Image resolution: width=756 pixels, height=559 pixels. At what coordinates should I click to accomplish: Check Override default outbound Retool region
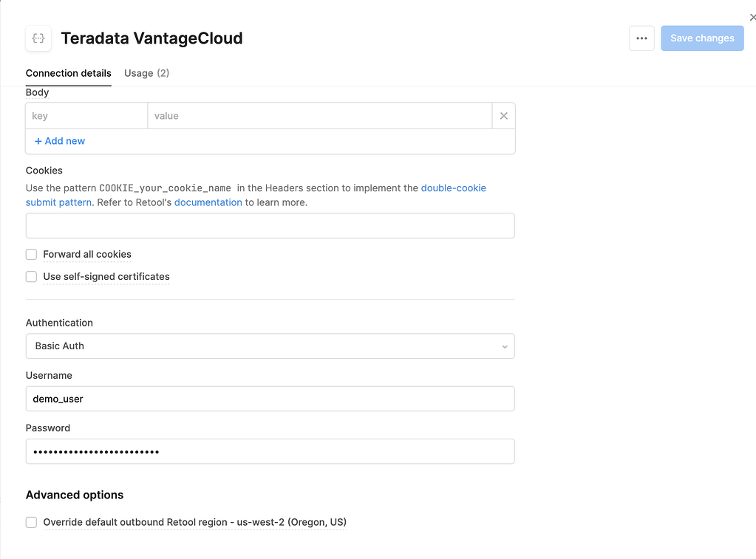(x=31, y=523)
